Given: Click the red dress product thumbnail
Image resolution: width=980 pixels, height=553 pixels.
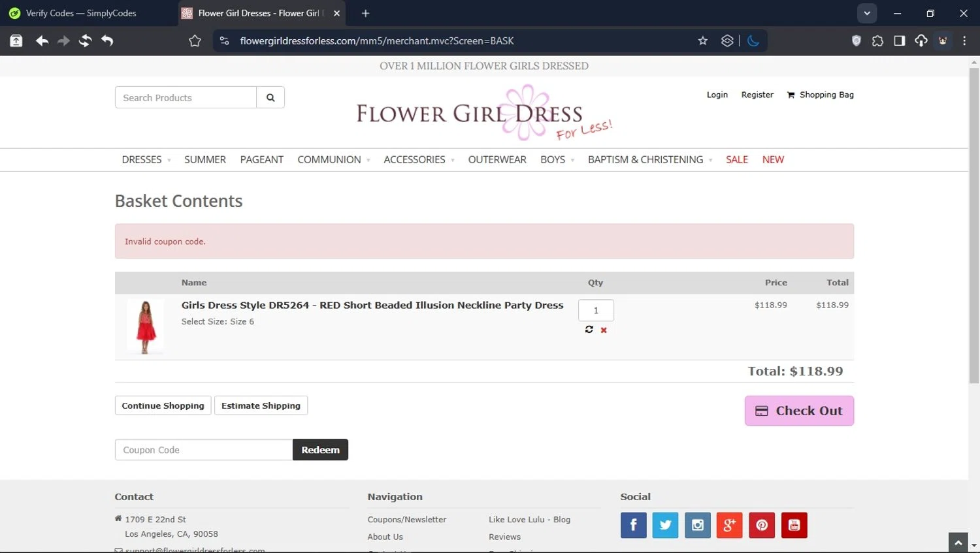Looking at the screenshot, I should (x=145, y=326).
